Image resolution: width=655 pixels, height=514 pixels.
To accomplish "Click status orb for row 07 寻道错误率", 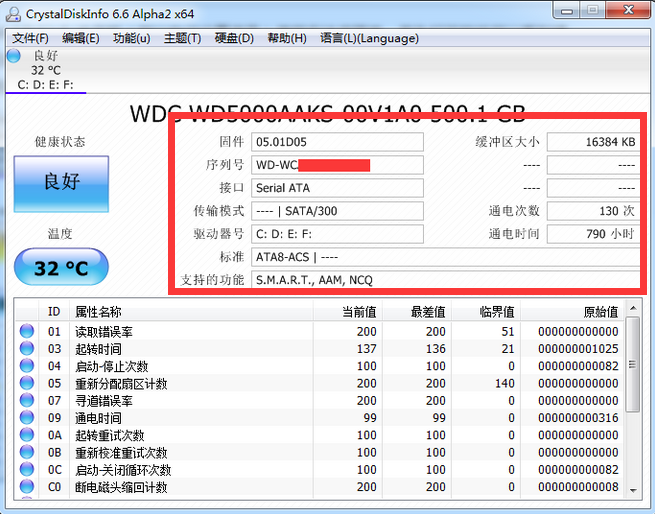I will (27, 400).
